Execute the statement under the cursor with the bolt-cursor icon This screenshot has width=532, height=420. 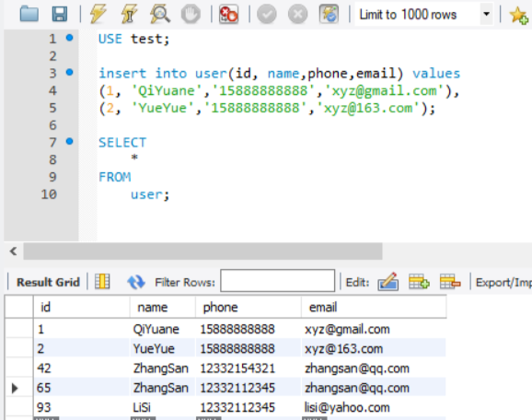pos(129,14)
